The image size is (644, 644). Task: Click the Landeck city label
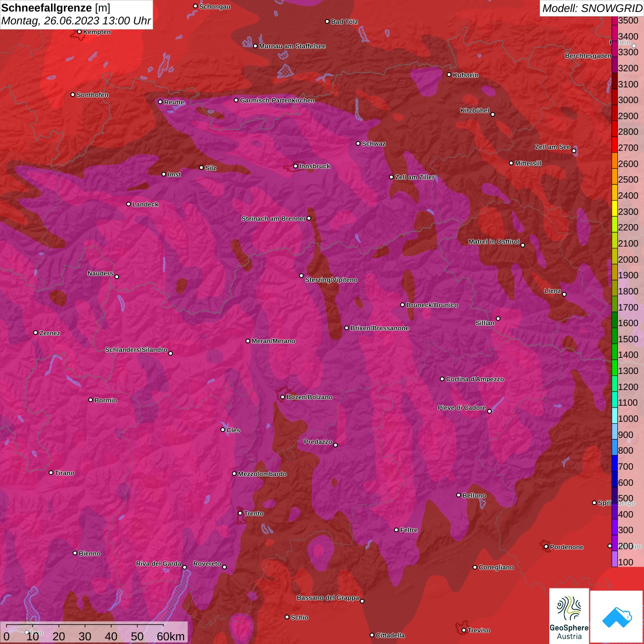point(145,204)
